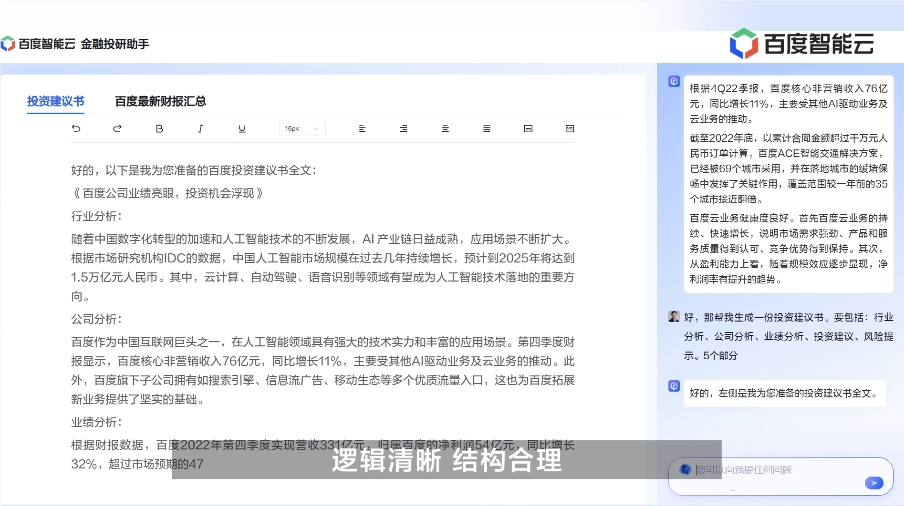Click the chat paragraph starting 截至2022年底
This screenshot has width=904, height=506.
point(788,169)
